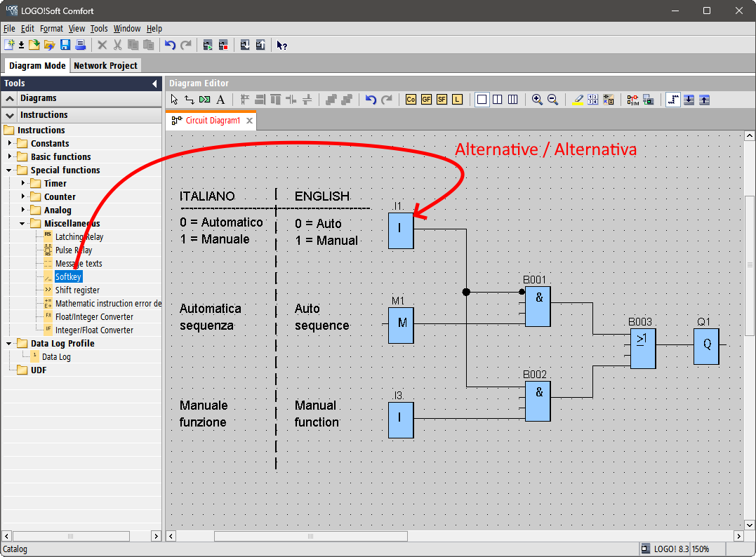Collapse the Special functions tree node
The width and height of the screenshot is (756, 557).
coord(9,170)
